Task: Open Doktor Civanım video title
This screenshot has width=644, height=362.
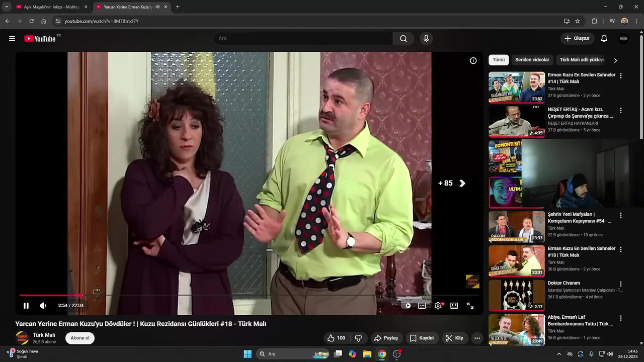Action: click(x=563, y=283)
